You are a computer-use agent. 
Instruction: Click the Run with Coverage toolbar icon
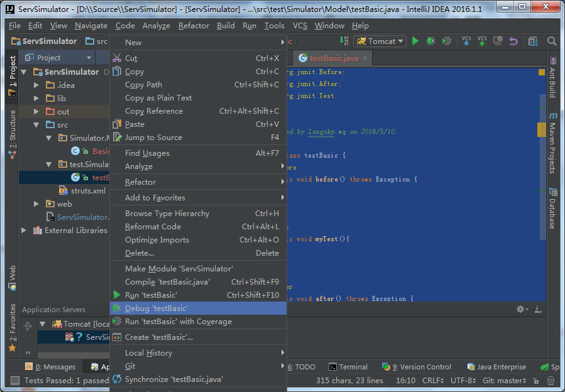tap(446, 41)
